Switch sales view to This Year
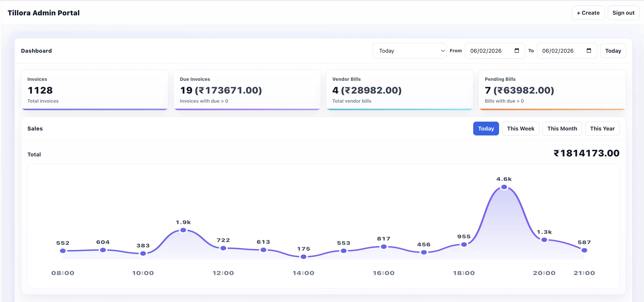Image resolution: width=644 pixels, height=302 pixels. click(603, 129)
